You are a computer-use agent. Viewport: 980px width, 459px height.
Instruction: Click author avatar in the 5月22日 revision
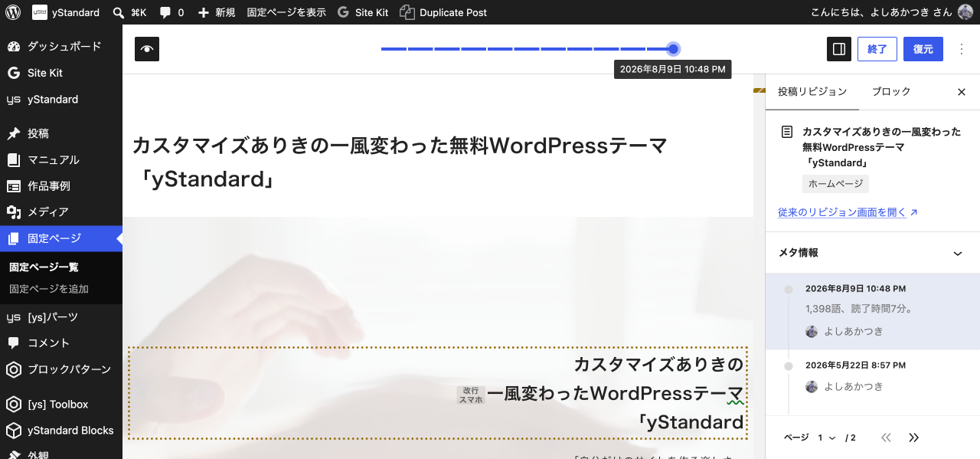coord(812,387)
